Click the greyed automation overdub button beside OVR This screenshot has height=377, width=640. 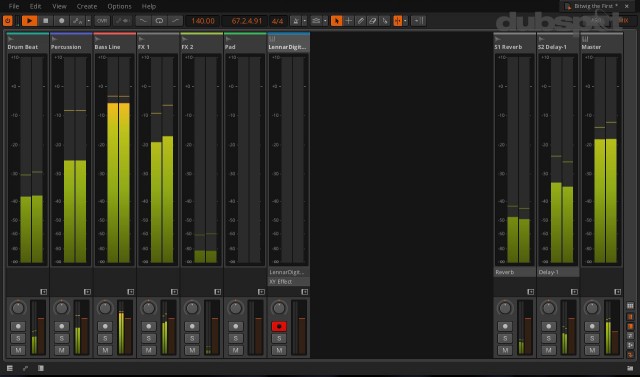pyautogui.click(x=122, y=21)
